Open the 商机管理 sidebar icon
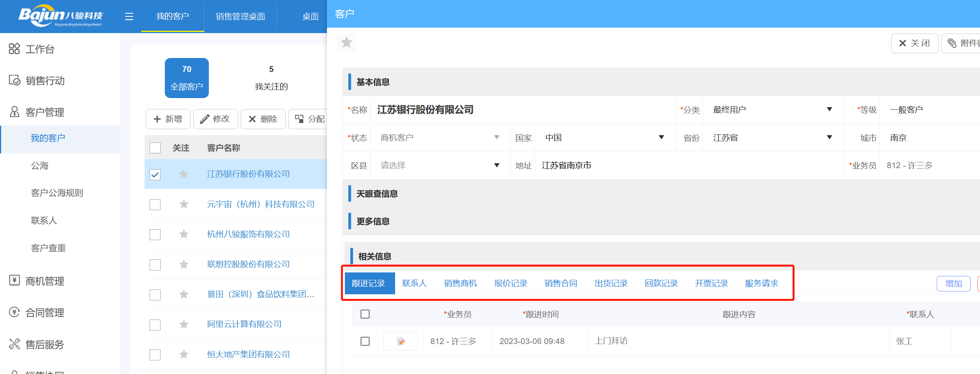Screen dimensions: 980x374 pyautogui.click(x=14, y=281)
